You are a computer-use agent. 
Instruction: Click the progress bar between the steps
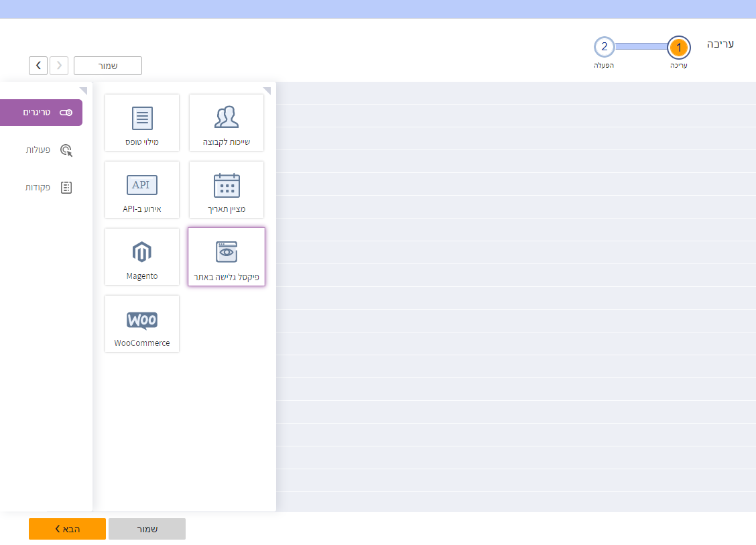pos(641,47)
